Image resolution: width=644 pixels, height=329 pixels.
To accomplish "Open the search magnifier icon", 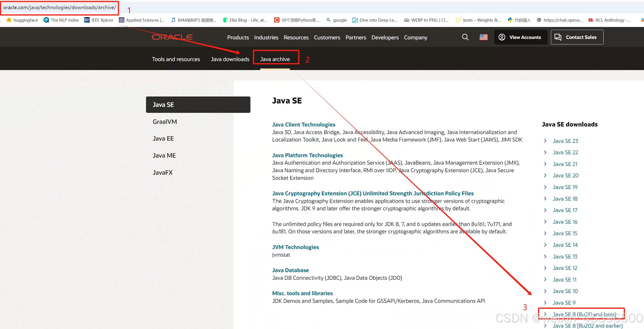I will coord(465,37).
